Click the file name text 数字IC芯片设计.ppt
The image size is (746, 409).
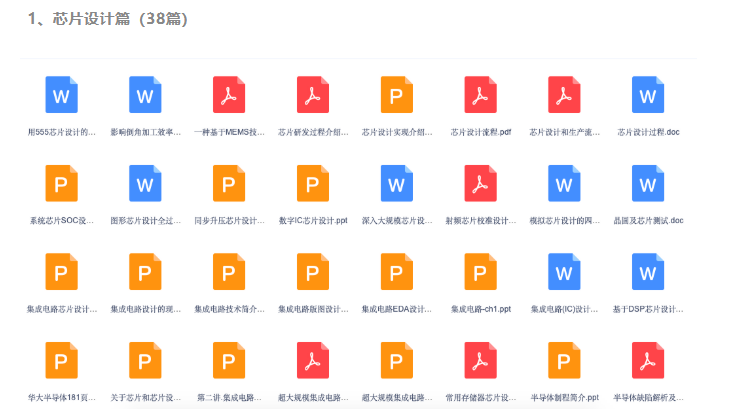313,221
